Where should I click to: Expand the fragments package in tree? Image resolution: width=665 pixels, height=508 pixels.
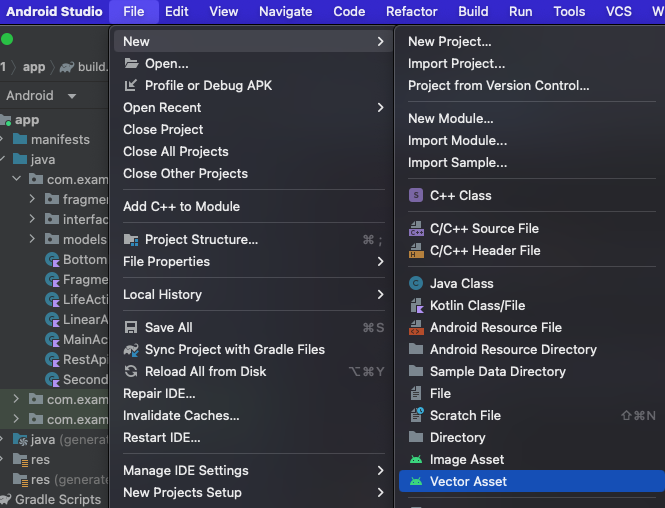pyautogui.click(x=32, y=198)
